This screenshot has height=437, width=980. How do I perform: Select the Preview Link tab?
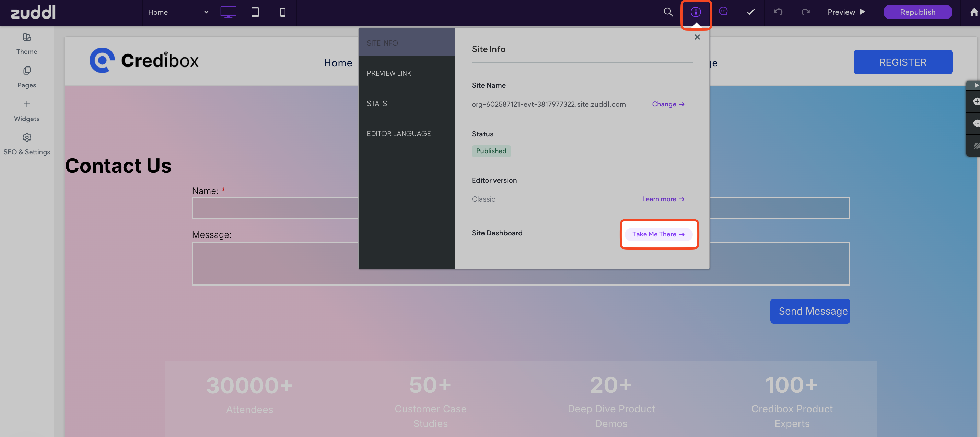pos(389,73)
